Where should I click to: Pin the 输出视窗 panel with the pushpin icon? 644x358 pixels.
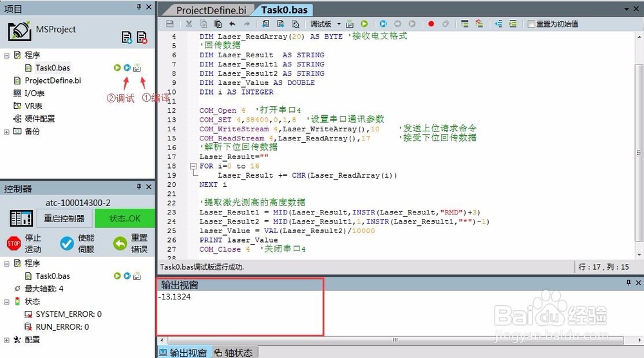(629, 283)
